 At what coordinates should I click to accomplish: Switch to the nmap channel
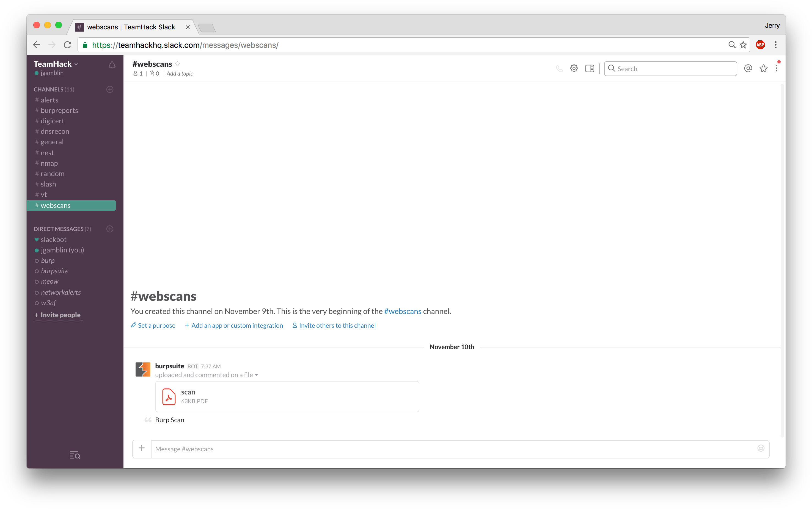tap(49, 163)
